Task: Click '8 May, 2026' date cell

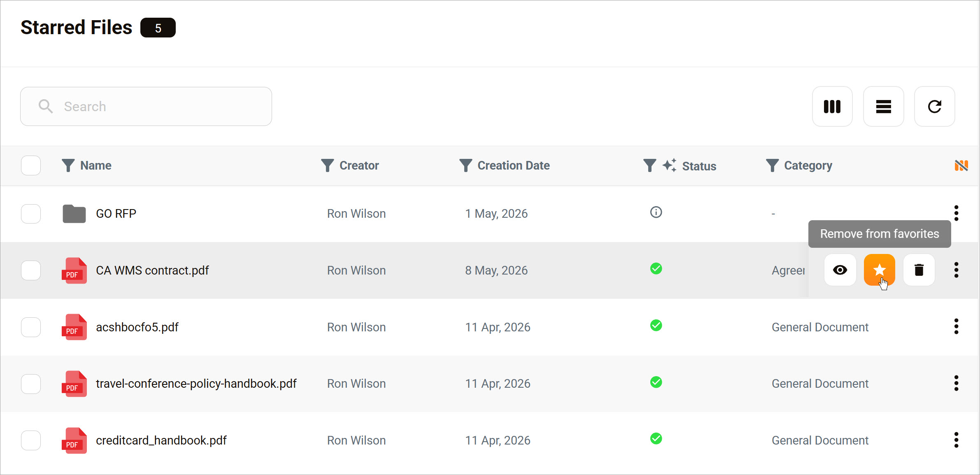Action: pos(496,270)
